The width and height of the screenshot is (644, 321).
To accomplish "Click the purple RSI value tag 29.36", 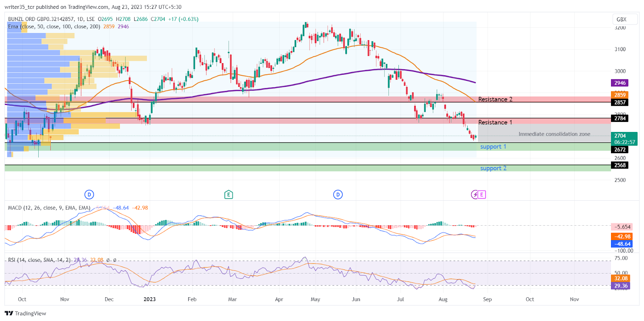I will [x=620, y=286].
